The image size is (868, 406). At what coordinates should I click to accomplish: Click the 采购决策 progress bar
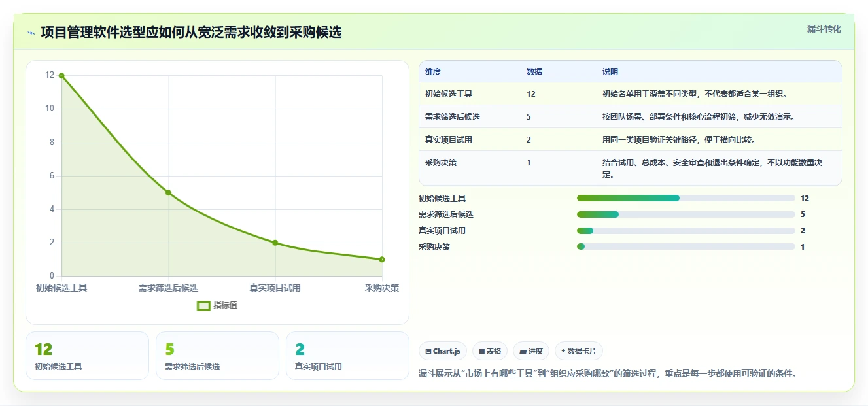point(686,246)
